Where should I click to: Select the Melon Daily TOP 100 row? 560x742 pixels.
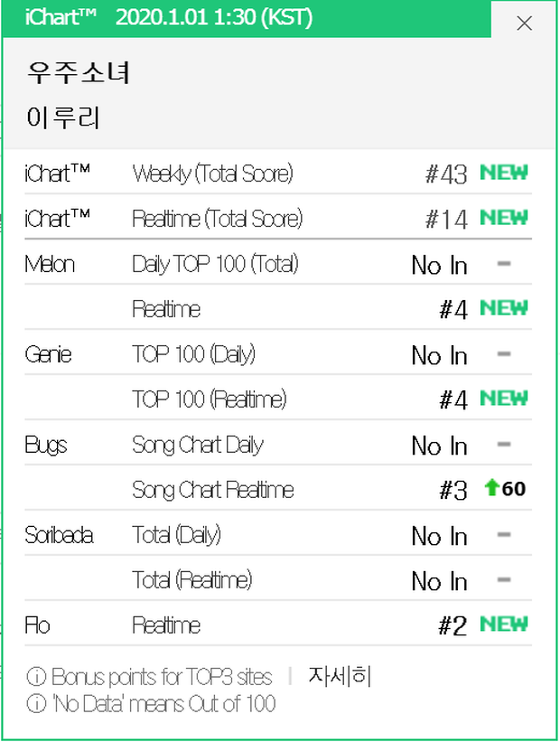click(x=278, y=263)
